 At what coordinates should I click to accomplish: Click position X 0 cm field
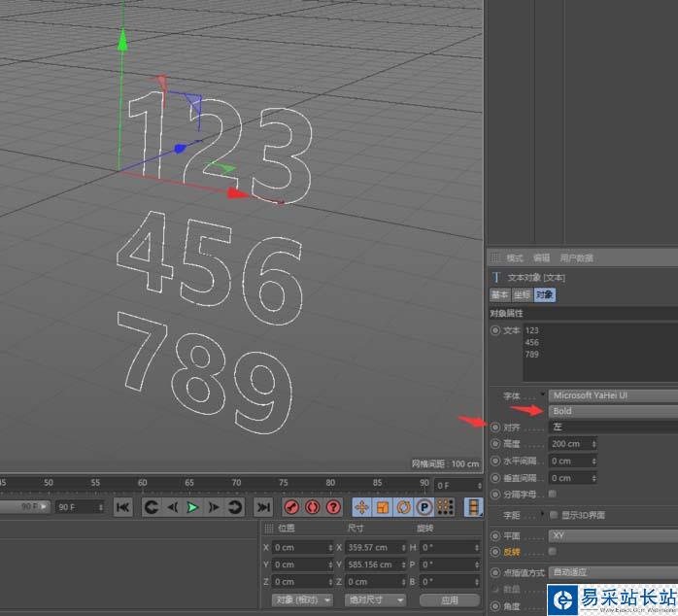tap(299, 548)
